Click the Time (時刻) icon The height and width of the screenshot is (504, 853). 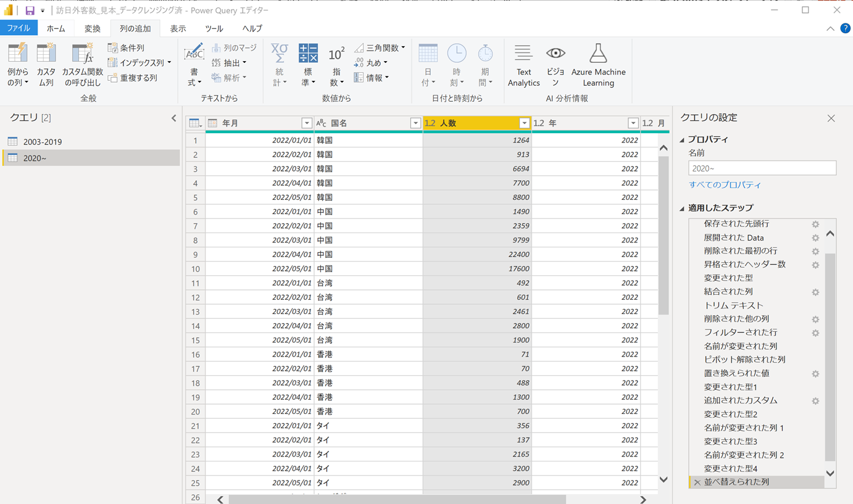(x=457, y=54)
